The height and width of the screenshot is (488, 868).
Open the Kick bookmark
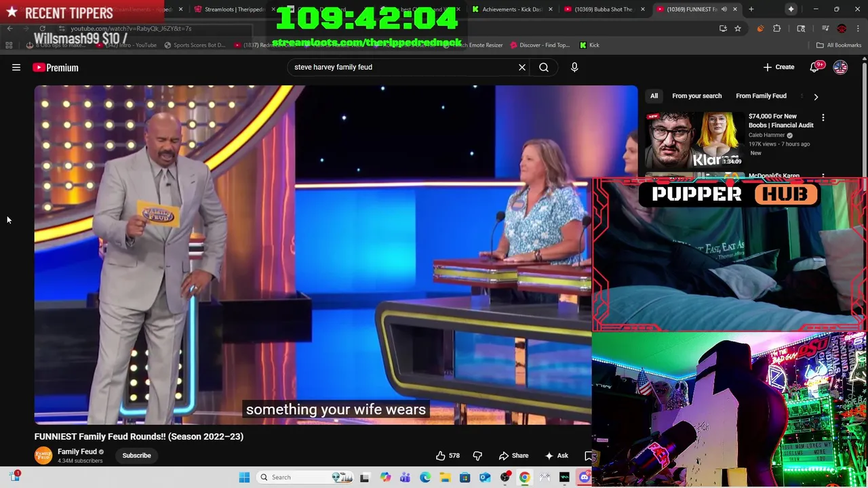(x=589, y=45)
